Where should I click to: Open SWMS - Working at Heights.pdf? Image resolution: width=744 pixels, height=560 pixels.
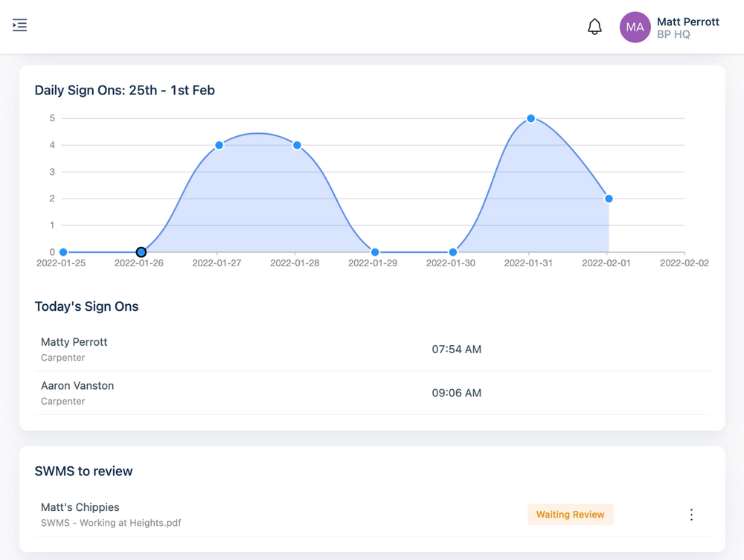coord(111,523)
